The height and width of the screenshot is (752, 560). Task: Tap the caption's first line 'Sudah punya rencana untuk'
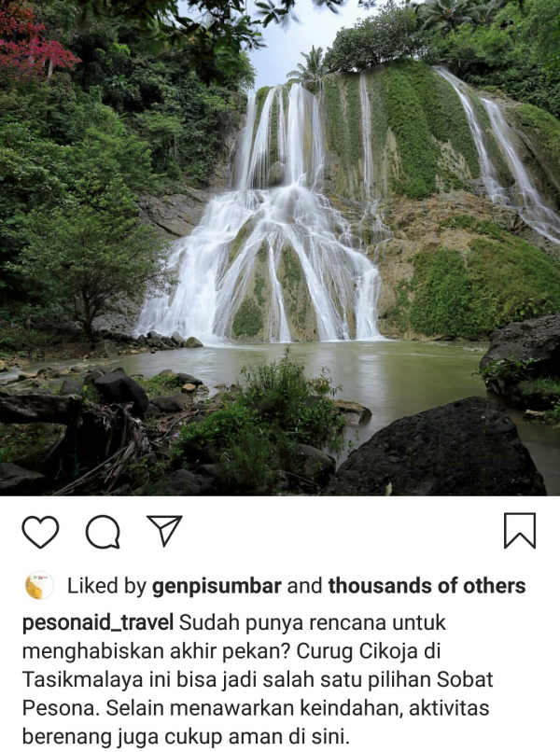[313, 623]
